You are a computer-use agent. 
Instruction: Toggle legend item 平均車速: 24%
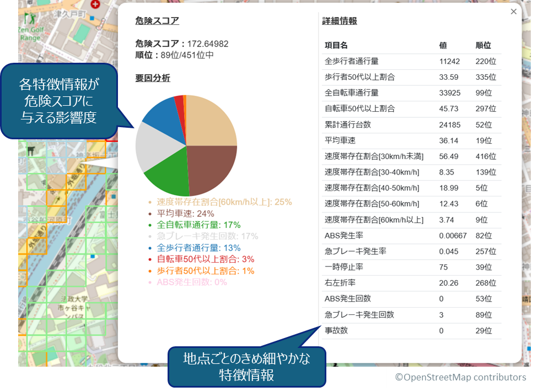click(x=185, y=214)
